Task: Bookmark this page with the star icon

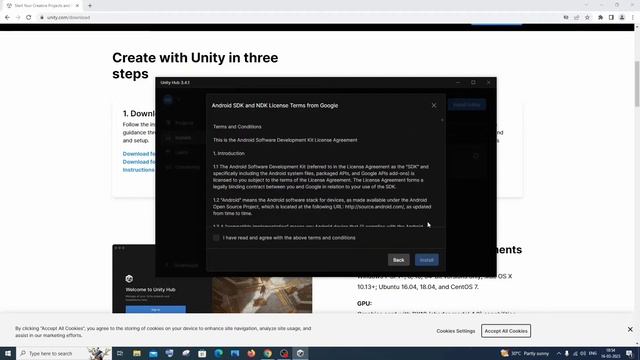Action: pos(587,18)
